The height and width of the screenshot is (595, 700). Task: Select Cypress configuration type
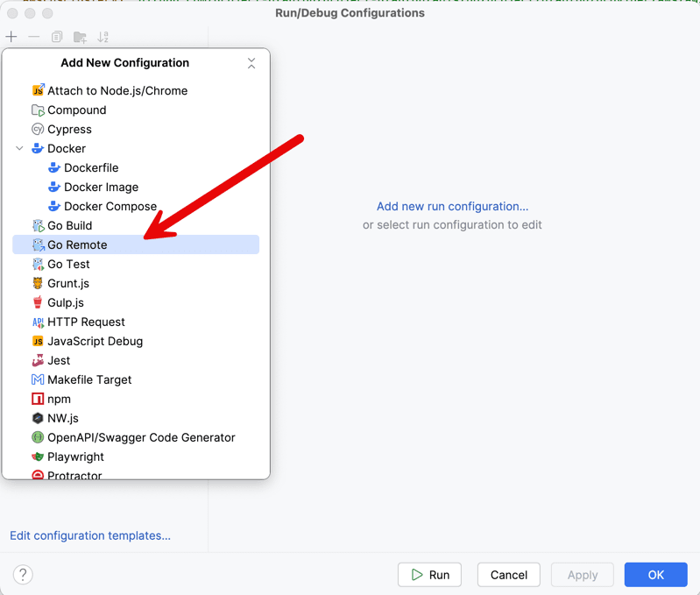[x=136, y=129]
